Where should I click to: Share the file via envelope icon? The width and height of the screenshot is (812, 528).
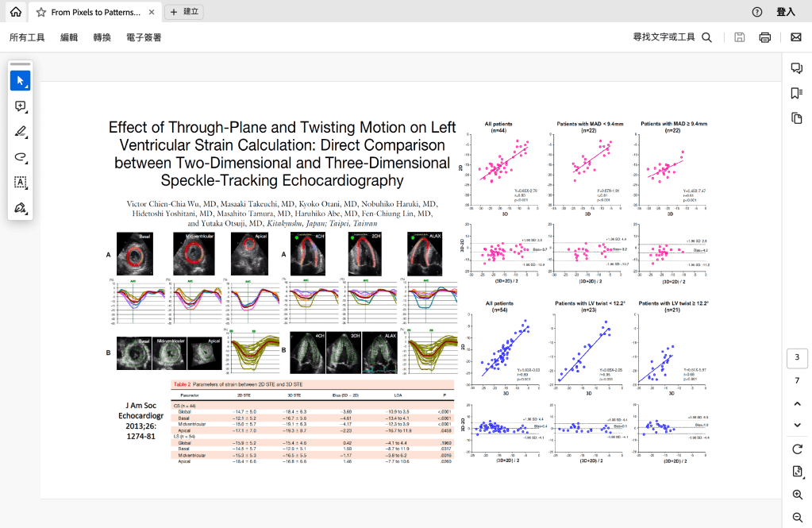(x=795, y=37)
